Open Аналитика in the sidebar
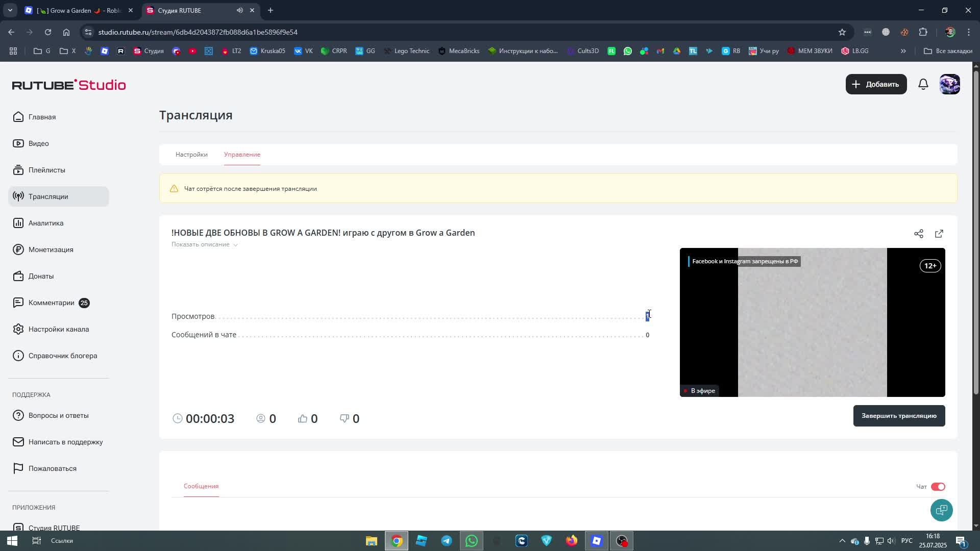This screenshot has height=551, width=980. tap(46, 223)
